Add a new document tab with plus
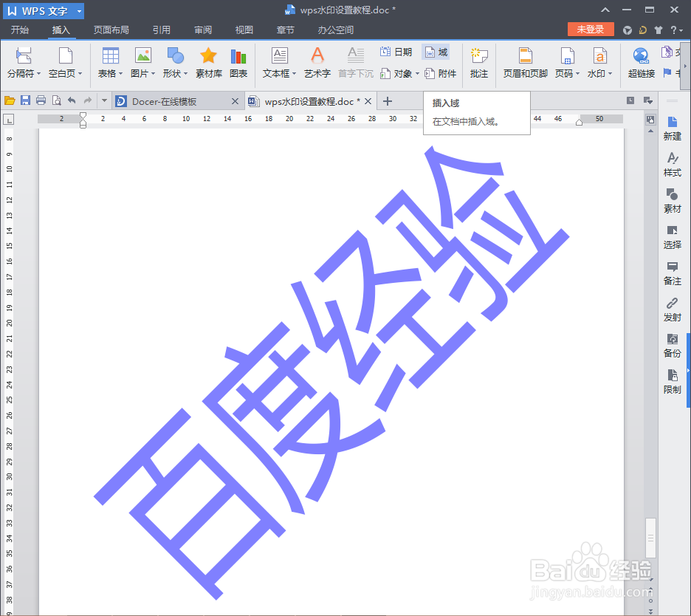The height and width of the screenshot is (616, 691). (388, 101)
